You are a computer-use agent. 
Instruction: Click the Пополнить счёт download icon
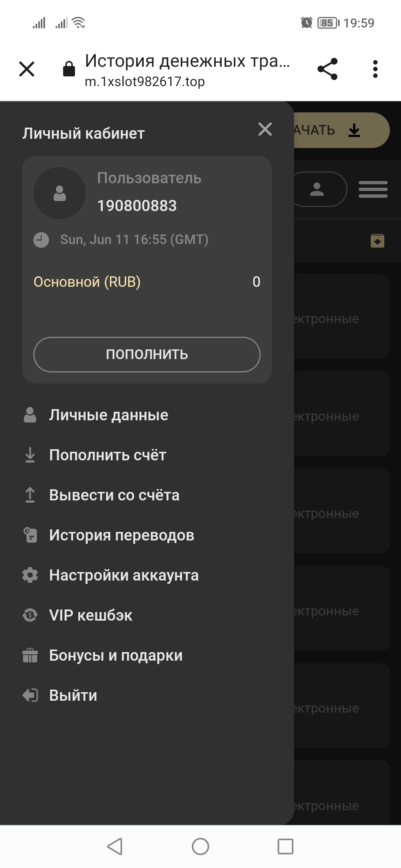30,455
